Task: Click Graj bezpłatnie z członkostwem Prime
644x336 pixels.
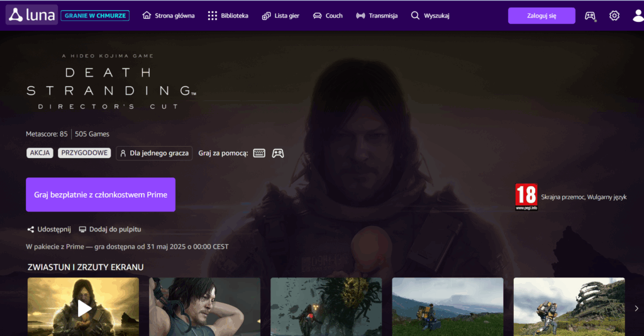Action: (101, 194)
